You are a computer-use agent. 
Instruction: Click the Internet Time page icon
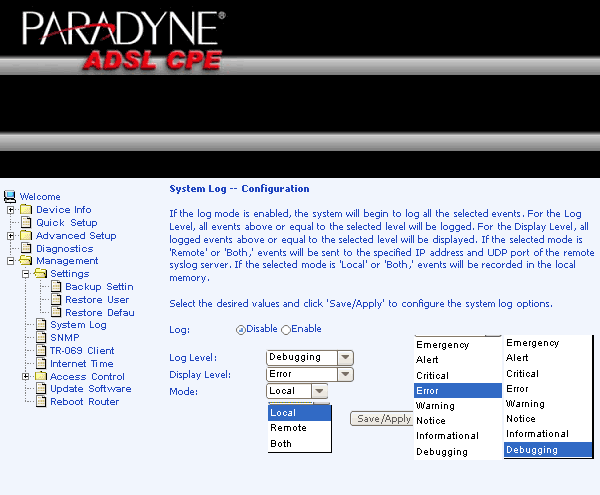[41, 363]
